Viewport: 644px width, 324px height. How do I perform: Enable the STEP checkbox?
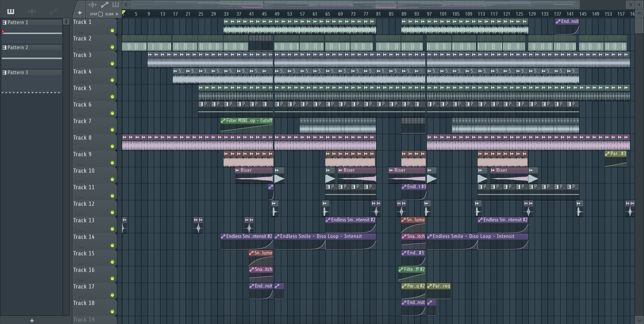(x=100, y=14)
